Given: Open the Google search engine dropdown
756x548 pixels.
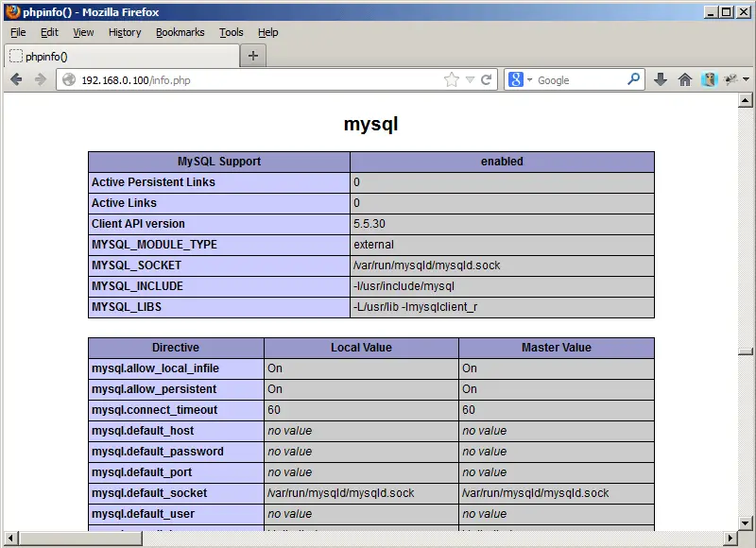Looking at the screenshot, I should [529, 80].
